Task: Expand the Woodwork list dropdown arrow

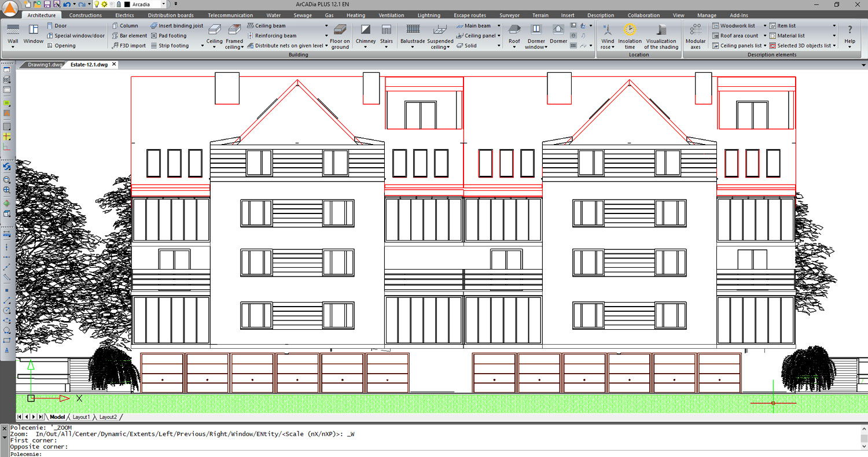Action: (764, 26)
